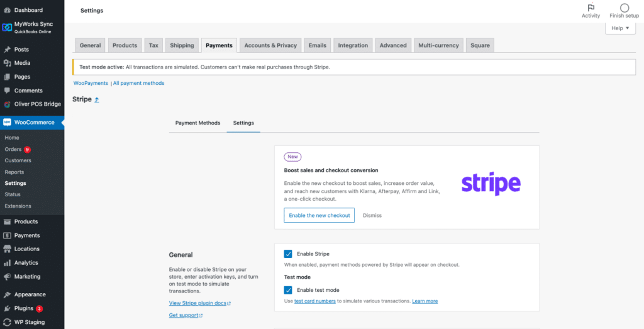Click the Oliver POS Bridge icon

pos(7,104)
